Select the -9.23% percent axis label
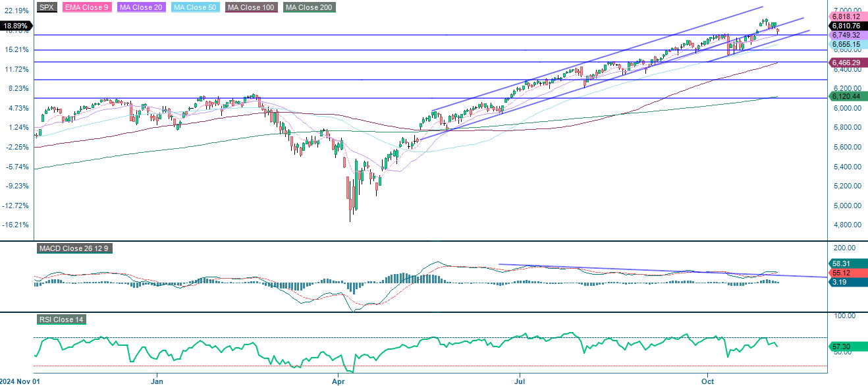This screenshot has height=386, width=868. pos(16,186)
